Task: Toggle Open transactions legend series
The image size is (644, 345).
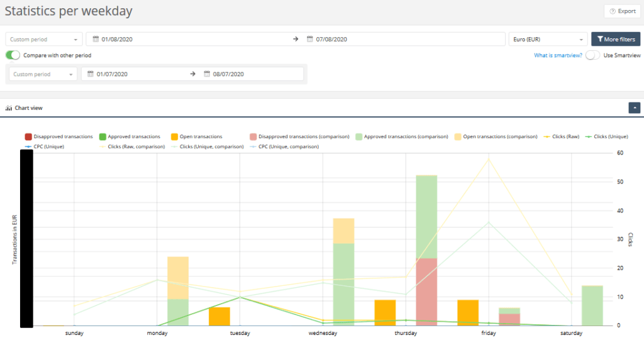Action: click(x=197, y=136)
